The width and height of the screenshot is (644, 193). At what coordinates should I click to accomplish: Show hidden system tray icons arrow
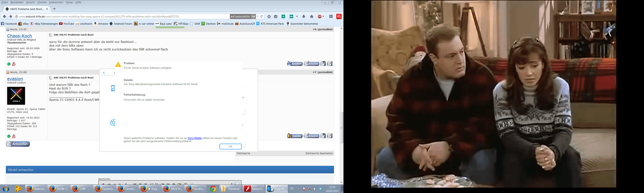coord(298,189)
